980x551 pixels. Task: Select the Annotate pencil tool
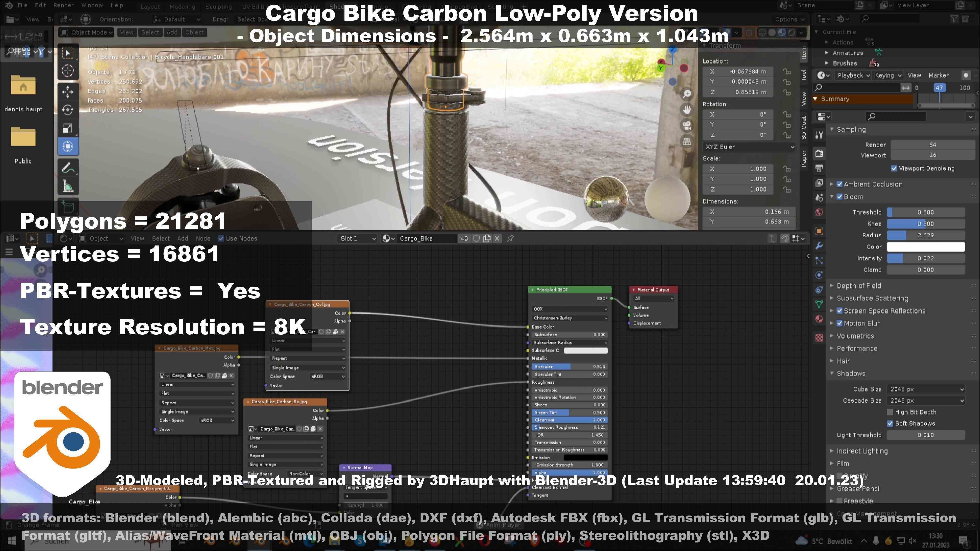coord(68,168)
